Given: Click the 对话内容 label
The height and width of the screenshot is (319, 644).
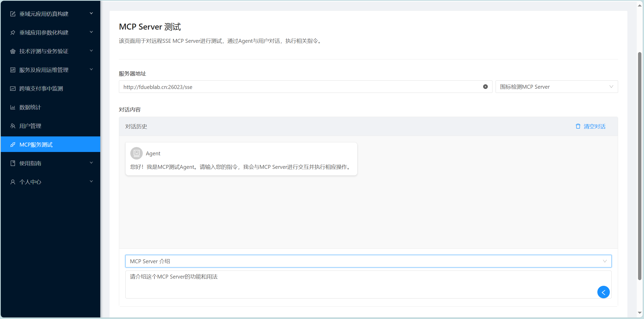Looking at the screenshot, I should pyautogui.click(x=130, y=109).
